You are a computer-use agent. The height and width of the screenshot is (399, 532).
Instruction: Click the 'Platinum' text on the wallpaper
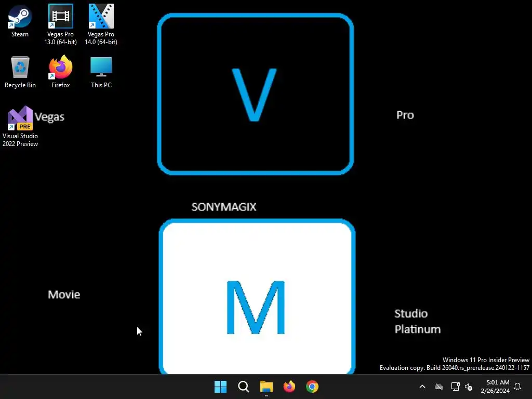pos(418,329)
